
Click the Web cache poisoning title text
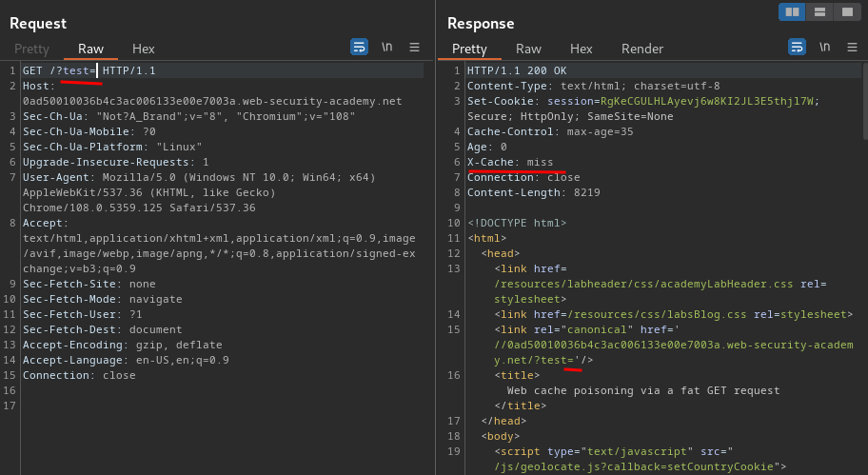[x=643, y=390]
